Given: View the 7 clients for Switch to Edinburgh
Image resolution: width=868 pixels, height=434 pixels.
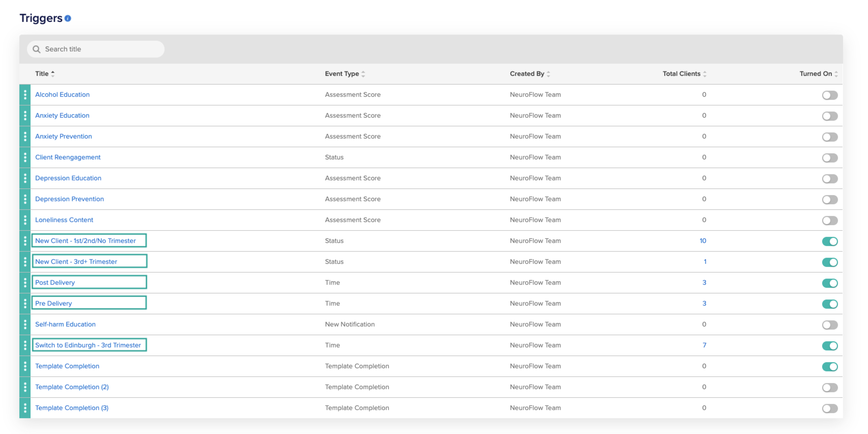Looking at the screenshot, I should tap(704, 345).
